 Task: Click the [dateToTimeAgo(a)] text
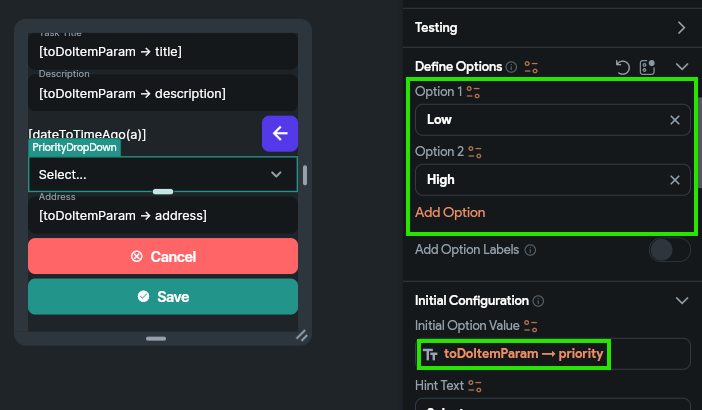tap(87, 134)
